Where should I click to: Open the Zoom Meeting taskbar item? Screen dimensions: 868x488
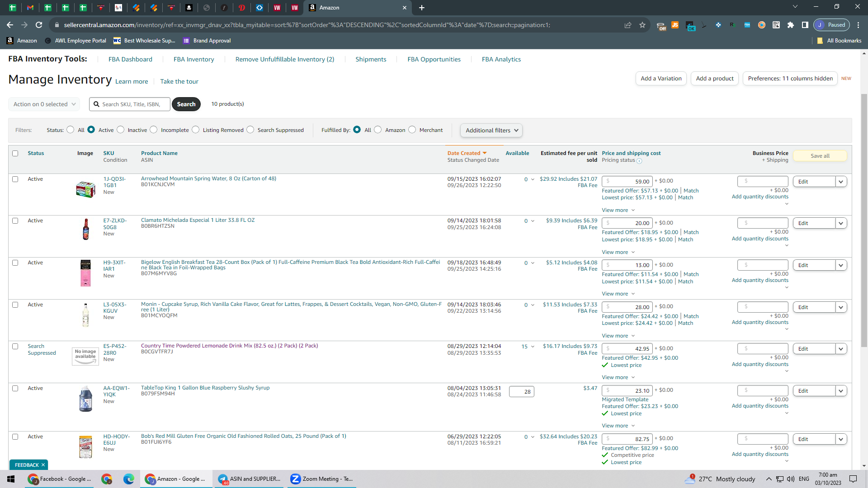click(x=321, y=479)
